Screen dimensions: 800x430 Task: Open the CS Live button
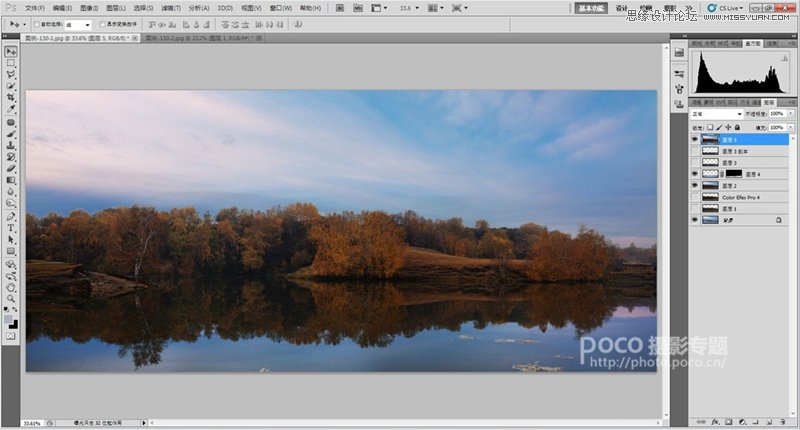[725, 8]
